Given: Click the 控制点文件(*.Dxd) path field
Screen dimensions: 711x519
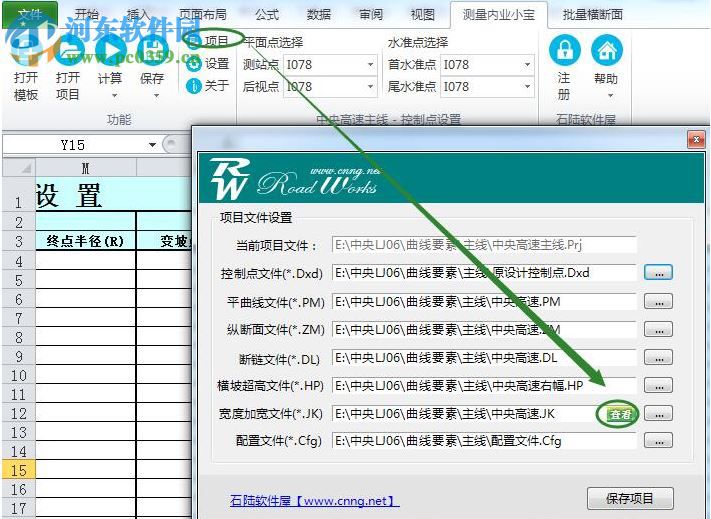Looking at the screenshot, I should pyautogui.click(x=484, y=272).
